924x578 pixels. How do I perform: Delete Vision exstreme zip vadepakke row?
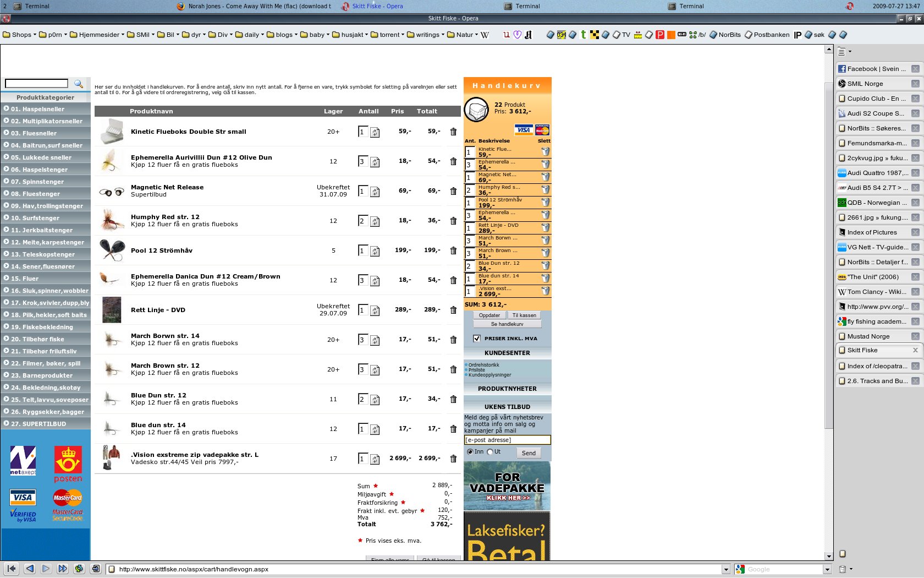click(x=453, y=459)
